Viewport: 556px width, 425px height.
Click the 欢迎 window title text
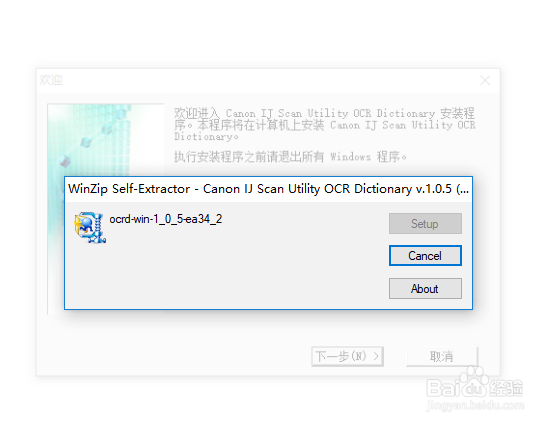pos(51,80)
